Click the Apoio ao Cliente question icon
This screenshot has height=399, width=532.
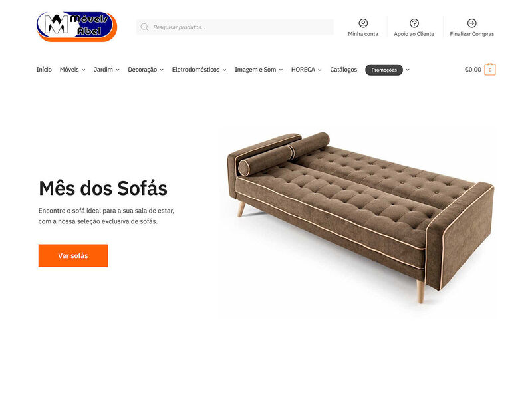point(414,23)
